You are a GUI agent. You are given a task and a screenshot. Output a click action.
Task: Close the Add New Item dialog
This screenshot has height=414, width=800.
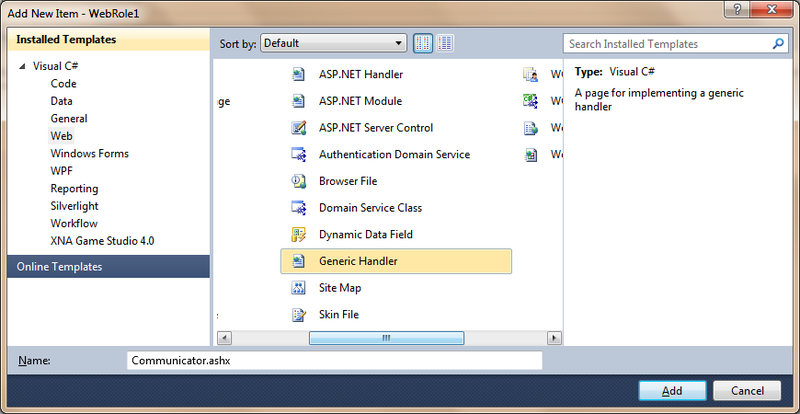tap(772, 8)
